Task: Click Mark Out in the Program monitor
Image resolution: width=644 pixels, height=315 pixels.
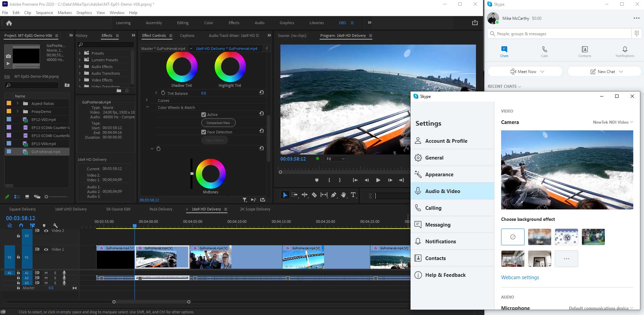Action: pyautogui.click(x=340, y=180)
